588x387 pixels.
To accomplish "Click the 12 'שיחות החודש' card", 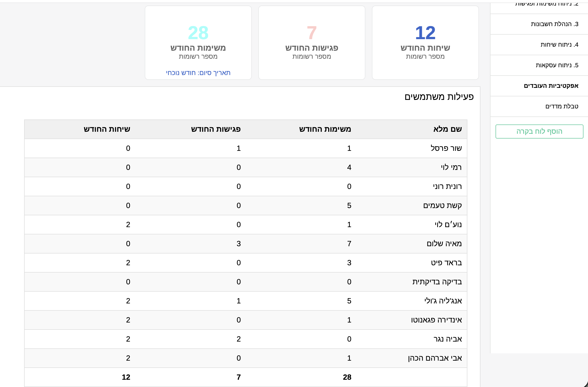I will [425, 43].
